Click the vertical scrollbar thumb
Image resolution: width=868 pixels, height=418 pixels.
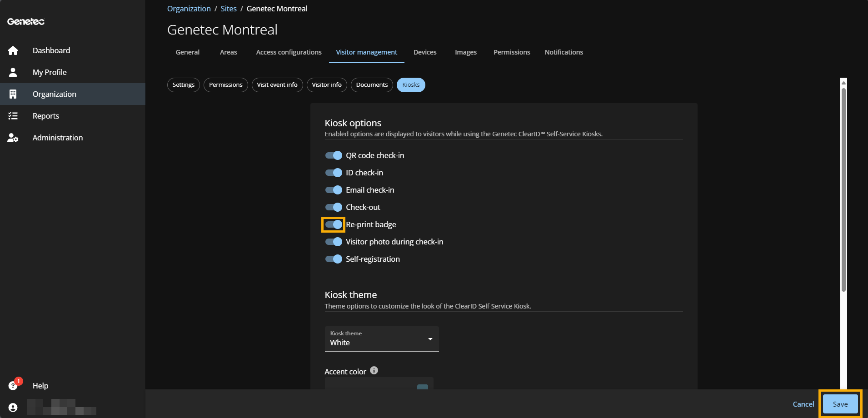tap(843, 189)
